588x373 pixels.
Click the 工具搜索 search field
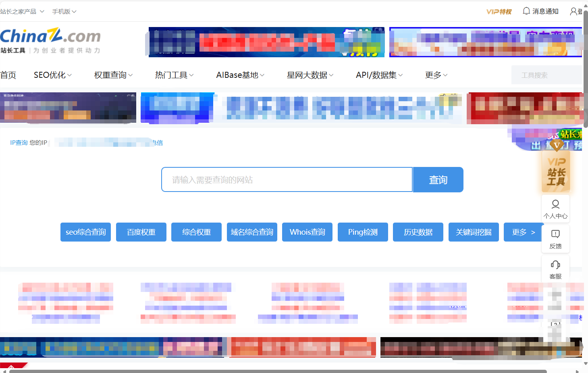pyautogui.click(x=546, y=75)
